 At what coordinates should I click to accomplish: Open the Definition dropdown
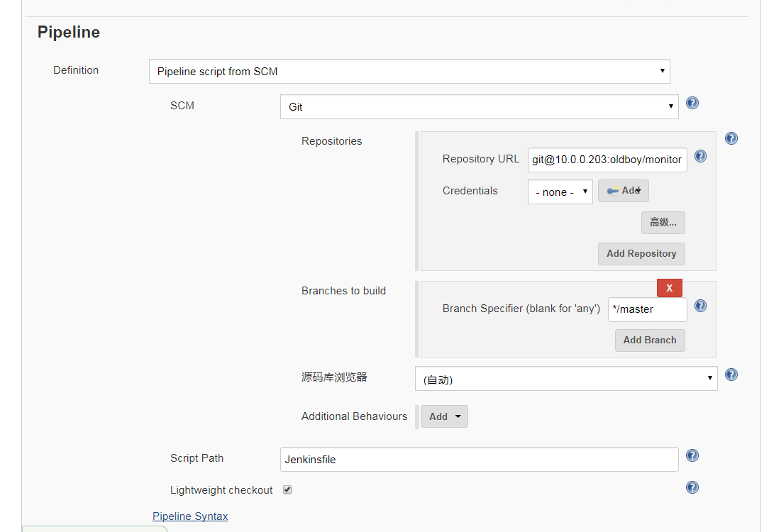409,71
